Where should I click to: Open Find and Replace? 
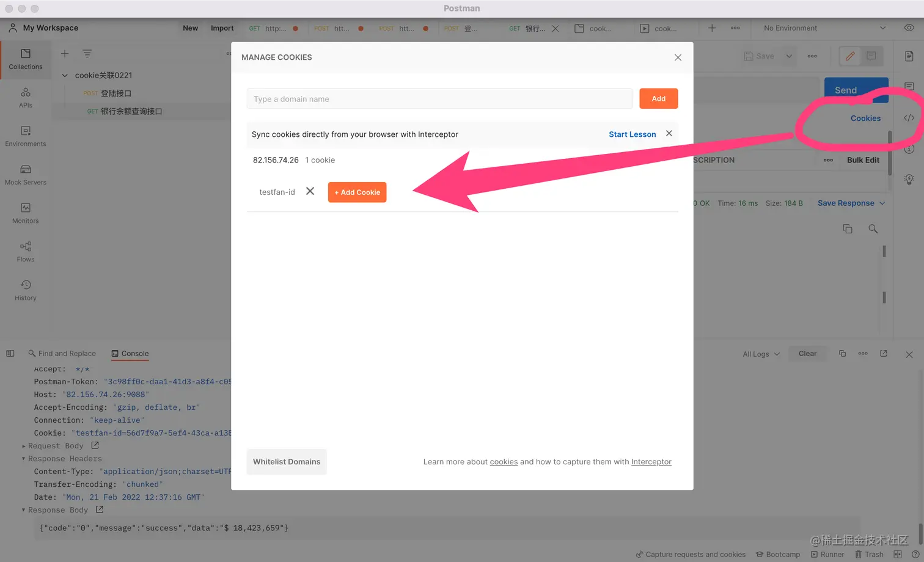pyautogui.click(x=62, y=353)
